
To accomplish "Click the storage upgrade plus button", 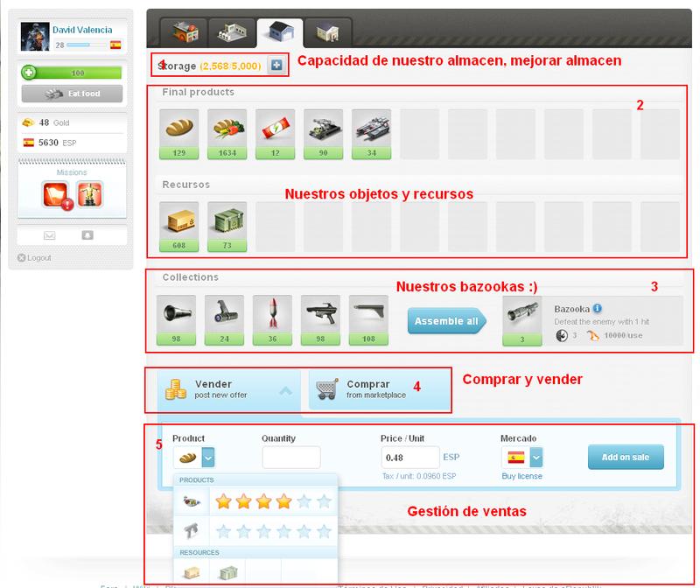I will (x=276, y=66).
